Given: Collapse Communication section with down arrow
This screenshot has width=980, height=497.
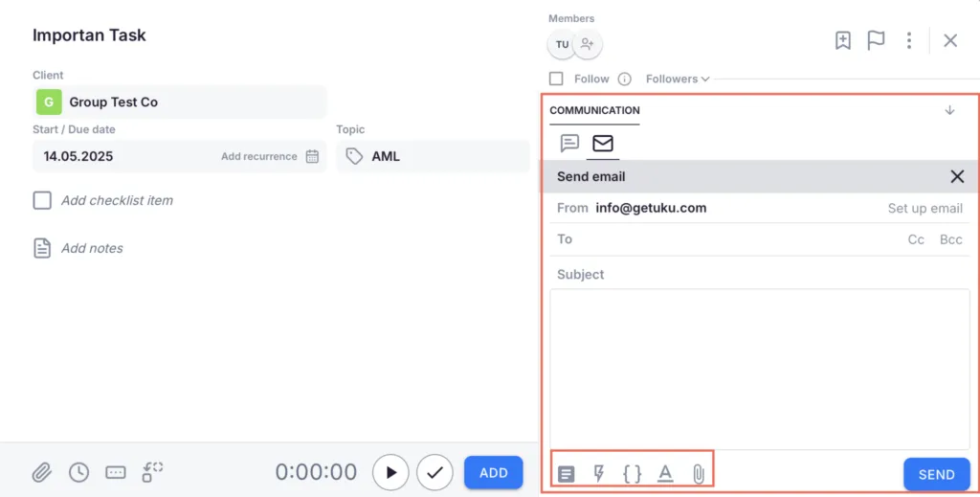Looking at the screenshot, I should tap(949, 110).
